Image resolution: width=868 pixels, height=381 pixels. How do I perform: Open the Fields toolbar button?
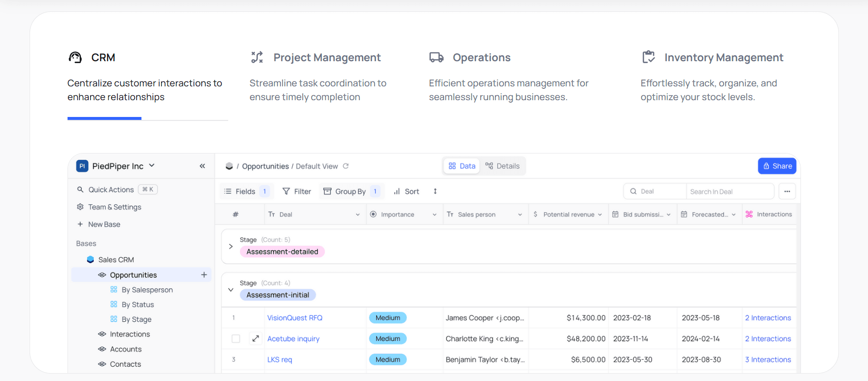tap(246, 191)
